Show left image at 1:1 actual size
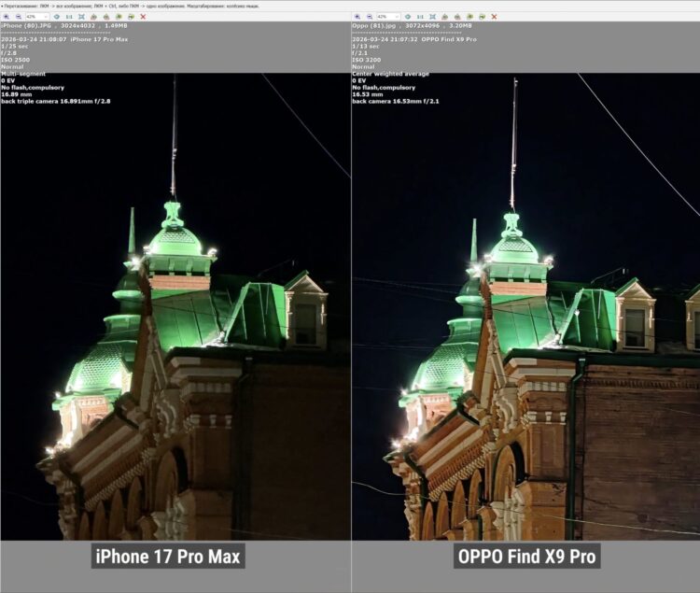The width and height of the screenshot is (700, 593). 69,17
